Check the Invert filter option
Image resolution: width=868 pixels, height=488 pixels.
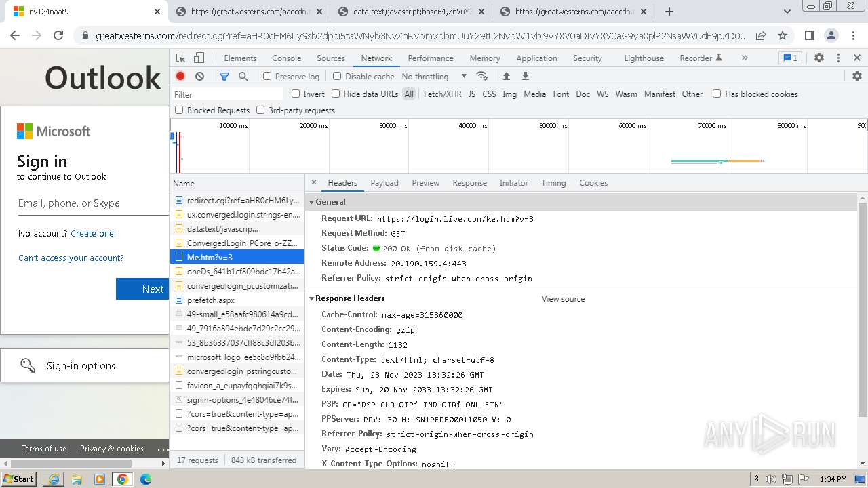(x=296, y=94)
